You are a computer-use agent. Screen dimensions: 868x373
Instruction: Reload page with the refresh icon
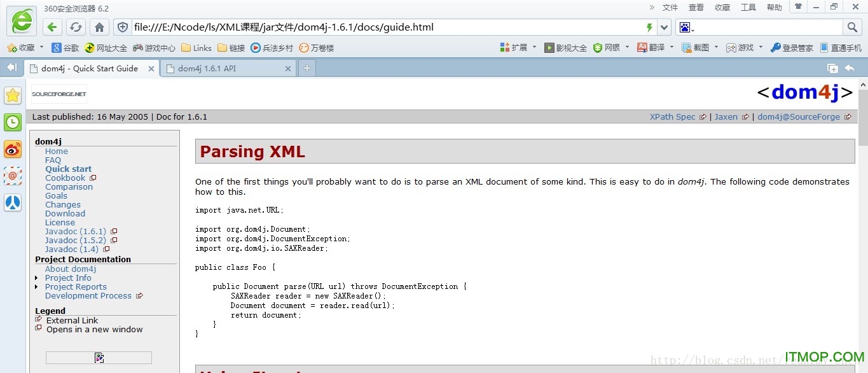[x=76, y=27]
